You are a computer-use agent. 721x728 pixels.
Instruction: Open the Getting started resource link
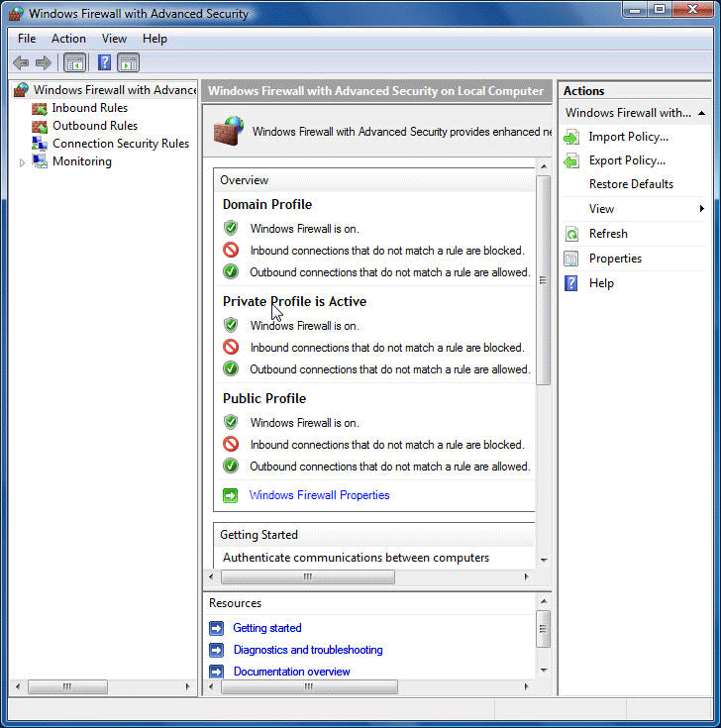pyautogui.click(x=267, y=628)
